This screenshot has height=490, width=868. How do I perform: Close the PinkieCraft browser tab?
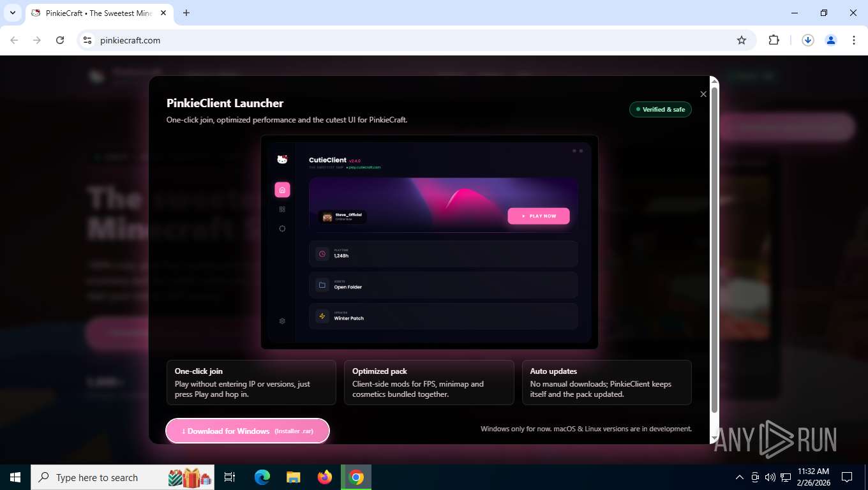[162, 13]
